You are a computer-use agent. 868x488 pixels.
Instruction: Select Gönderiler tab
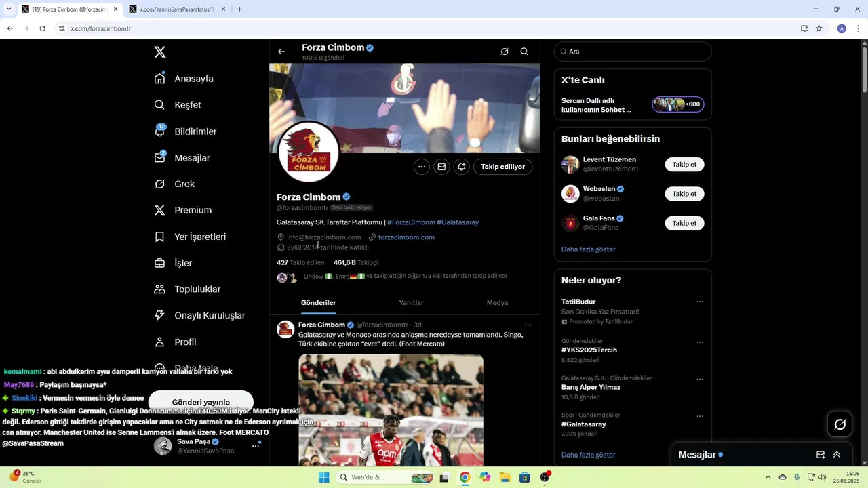318,303
